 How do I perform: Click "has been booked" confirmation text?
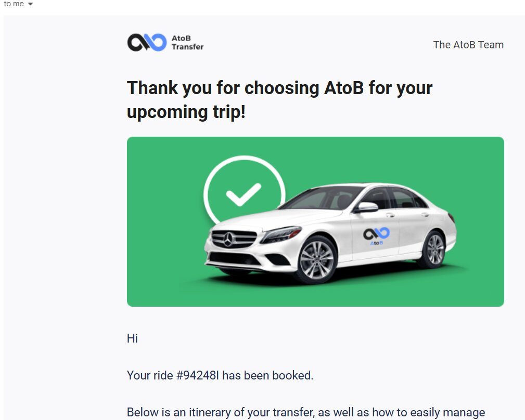[267, 375]
